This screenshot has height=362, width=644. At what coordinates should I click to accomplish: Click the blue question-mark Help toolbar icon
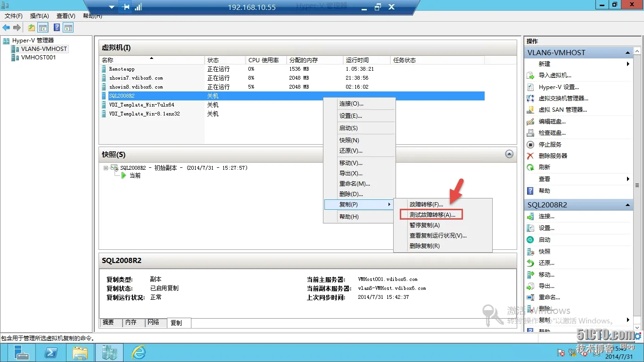point(57,28)
